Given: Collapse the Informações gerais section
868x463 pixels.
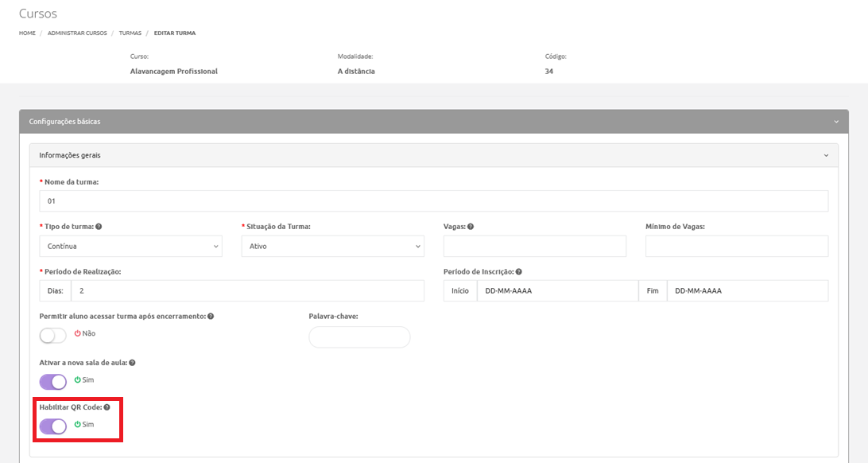Looking at the screenshot, I should point(826,156).
